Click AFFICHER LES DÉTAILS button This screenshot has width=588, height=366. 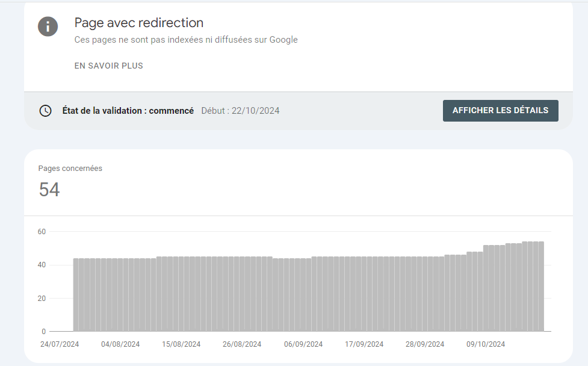(500, 111)
